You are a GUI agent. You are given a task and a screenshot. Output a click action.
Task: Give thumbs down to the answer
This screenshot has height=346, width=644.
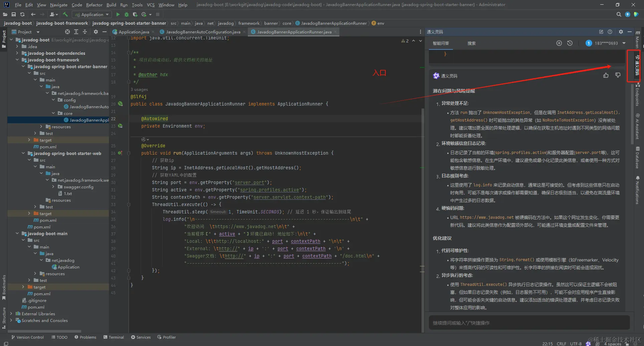618,75
